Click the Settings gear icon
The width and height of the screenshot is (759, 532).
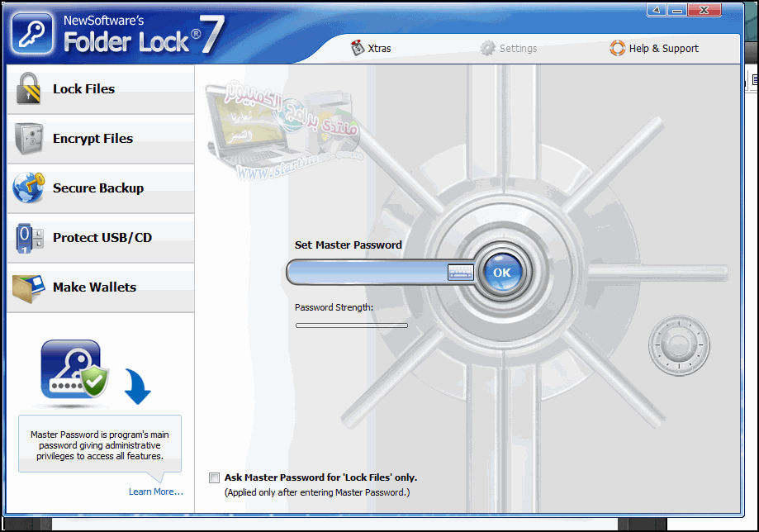[x=488, y=48]
